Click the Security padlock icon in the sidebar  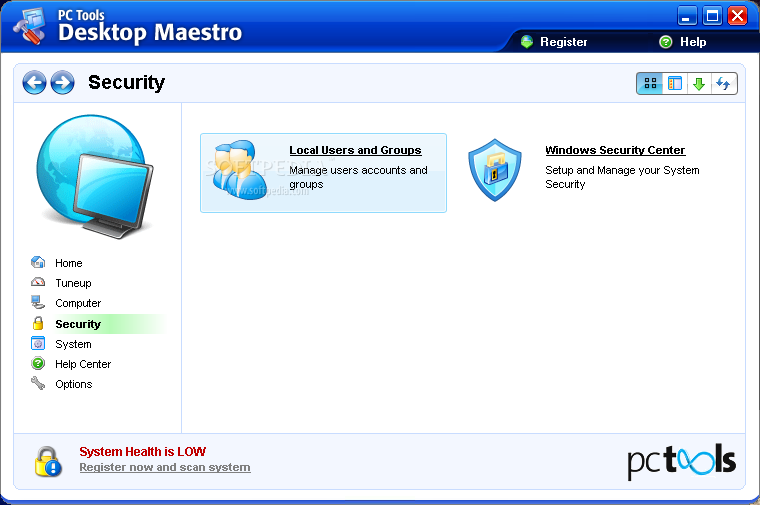coord(38,323)
